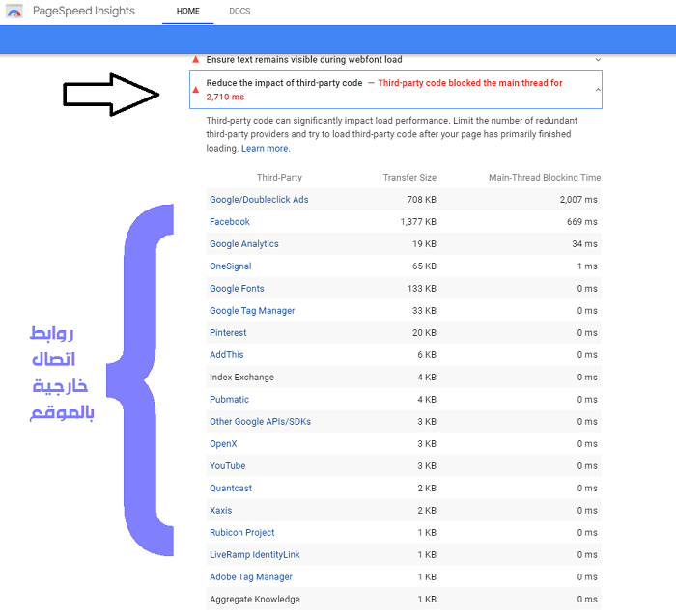Click the Facebook third-party link

230,222
